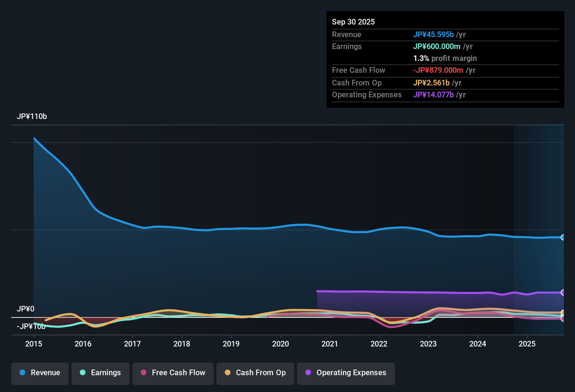The height and width of the screenshot is (392, 575).
Task: Select the Revenue endpoint marker on the chart
Action: pos(563,237)
